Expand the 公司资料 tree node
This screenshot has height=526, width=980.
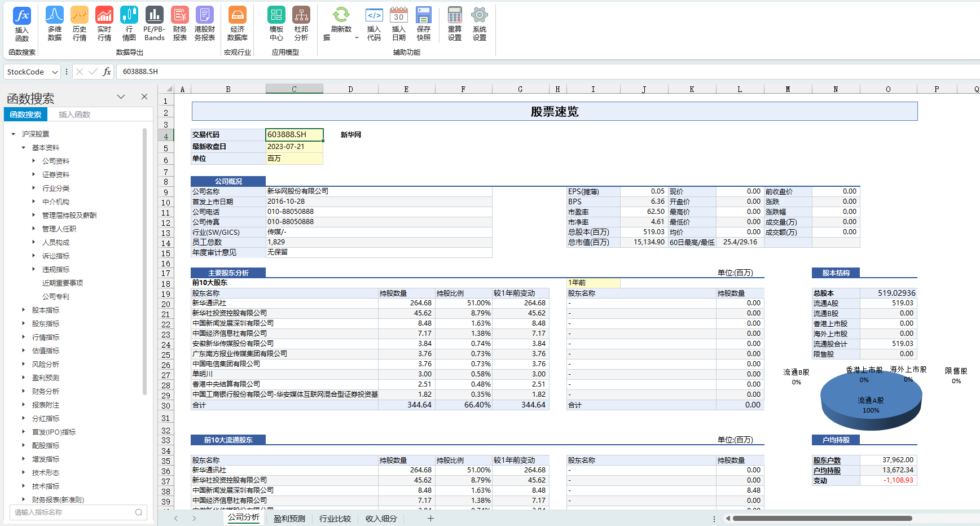pos(34,161)
